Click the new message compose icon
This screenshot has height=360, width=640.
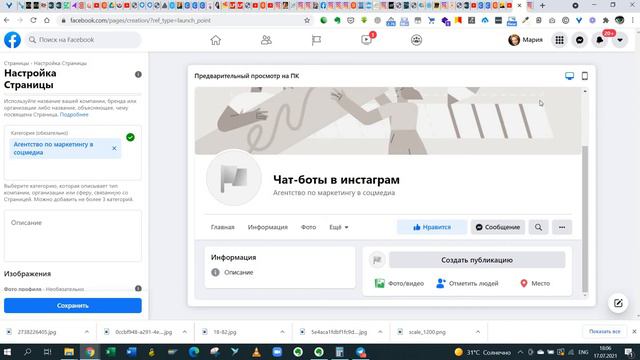tap(618, 303)
